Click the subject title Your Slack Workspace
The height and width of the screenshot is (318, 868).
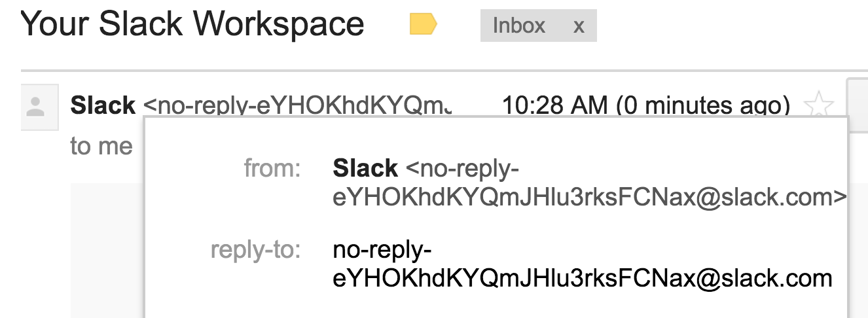point(192,24)
